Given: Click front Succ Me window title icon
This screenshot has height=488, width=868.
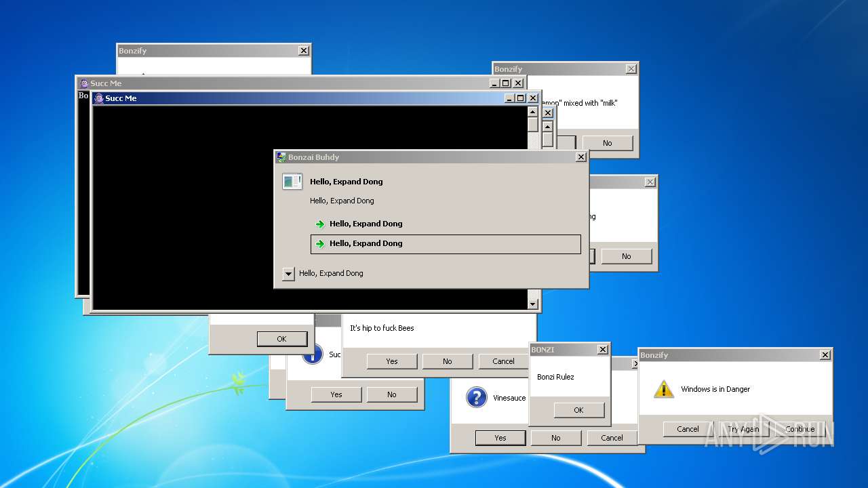Looking at the screenshot, I should click(99, 98).
